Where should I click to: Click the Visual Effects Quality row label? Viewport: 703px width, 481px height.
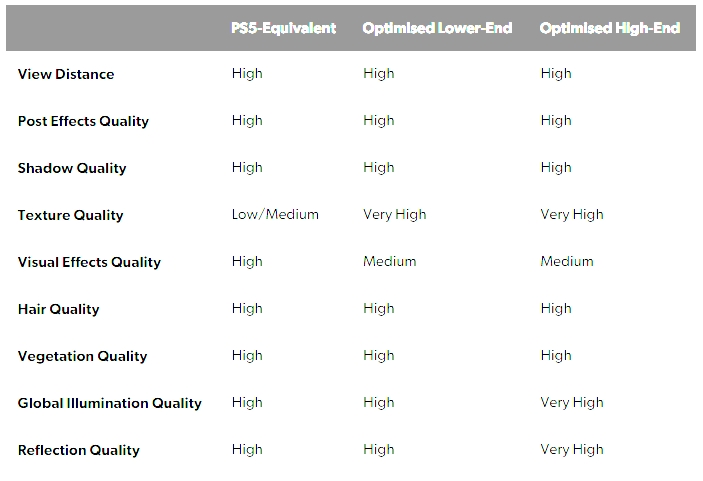tap(89, 262)
